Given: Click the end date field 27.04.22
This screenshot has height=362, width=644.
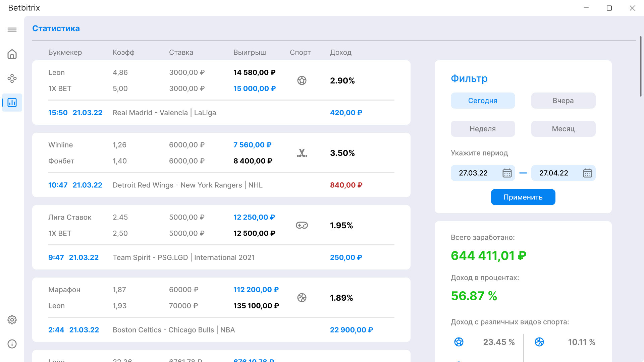Looking at the screenshot, I should [563, 173].
